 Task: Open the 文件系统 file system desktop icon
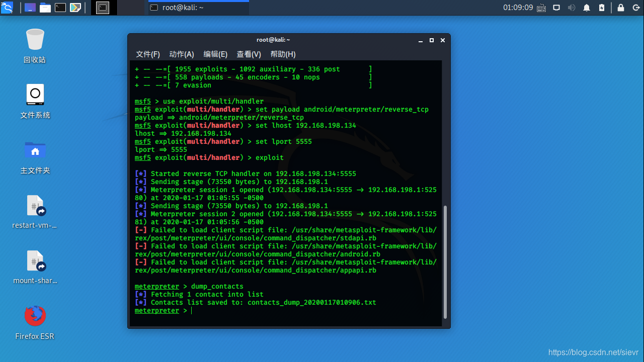35,101
